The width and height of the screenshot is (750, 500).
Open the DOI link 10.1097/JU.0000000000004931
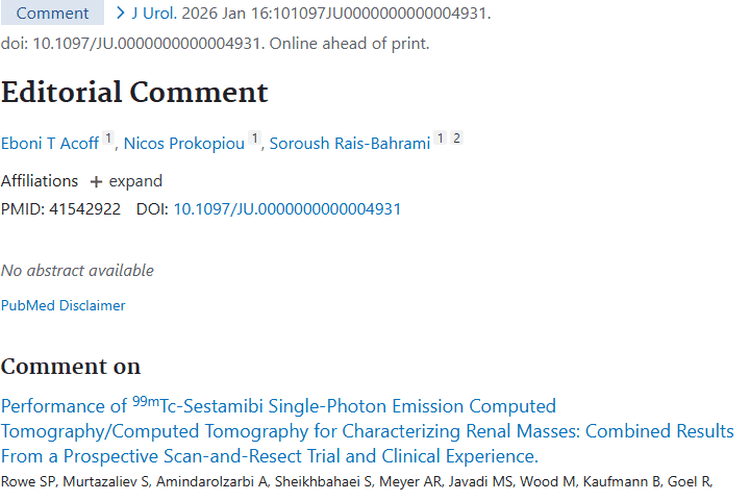[287, 209]
